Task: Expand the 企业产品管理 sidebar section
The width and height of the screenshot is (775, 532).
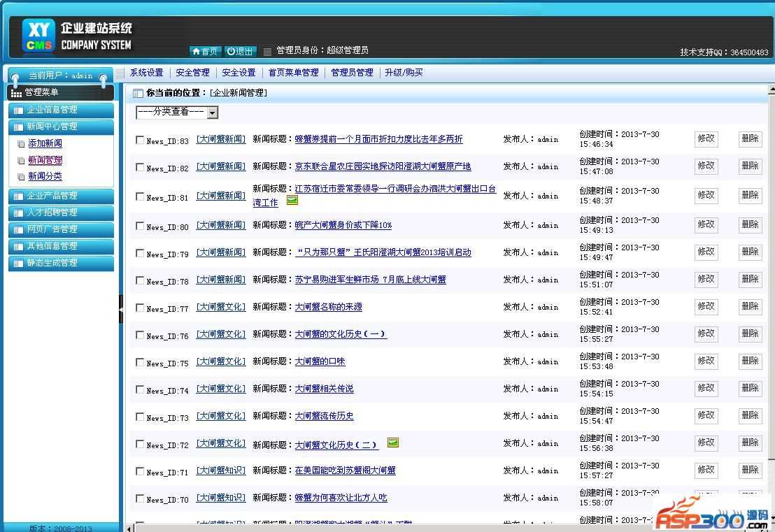Action: pos(61,196)
